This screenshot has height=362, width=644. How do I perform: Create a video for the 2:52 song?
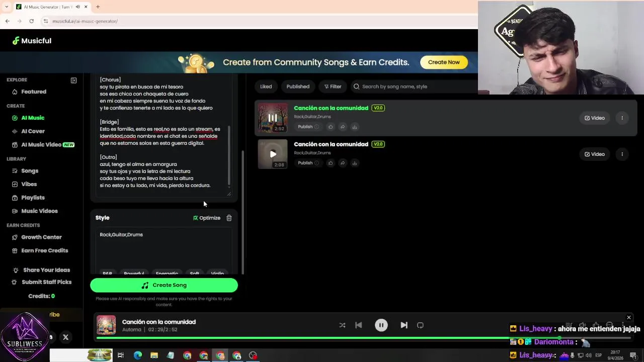[x=594, y=118]
